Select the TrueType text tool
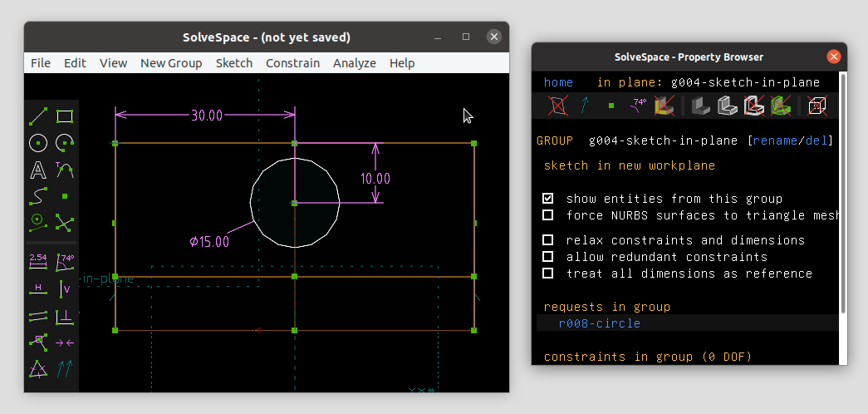The image size is (868, 414). pyautogui.click(x=38, y=170)
